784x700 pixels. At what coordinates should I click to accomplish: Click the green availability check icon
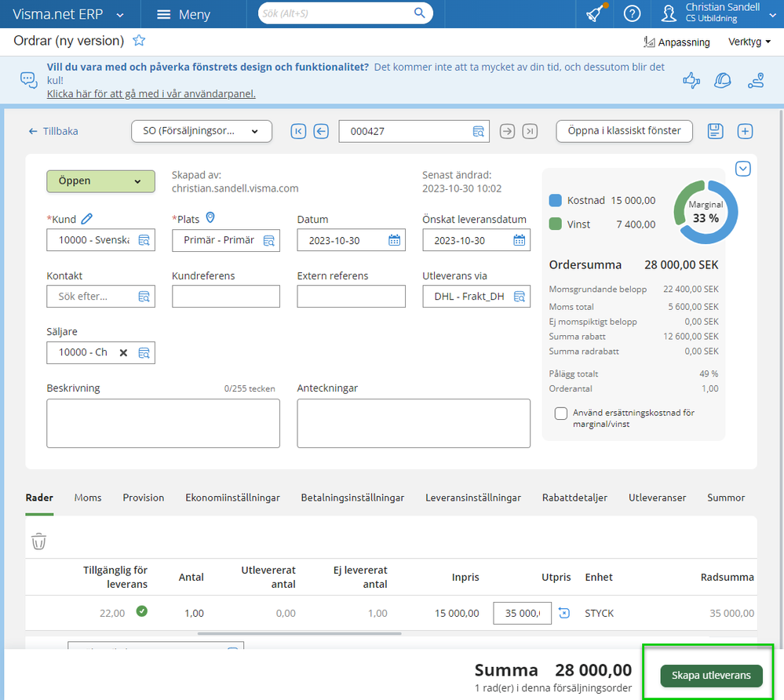click(142, 611)
